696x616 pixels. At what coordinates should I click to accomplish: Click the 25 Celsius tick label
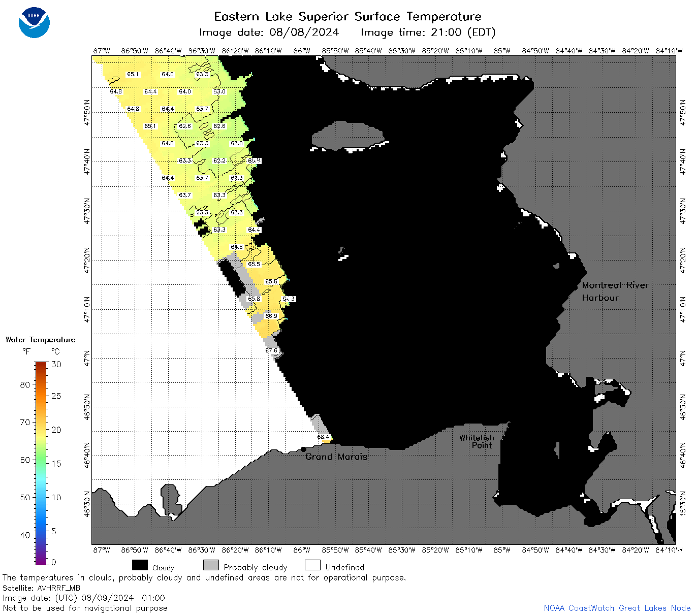(x=56, y=396)
